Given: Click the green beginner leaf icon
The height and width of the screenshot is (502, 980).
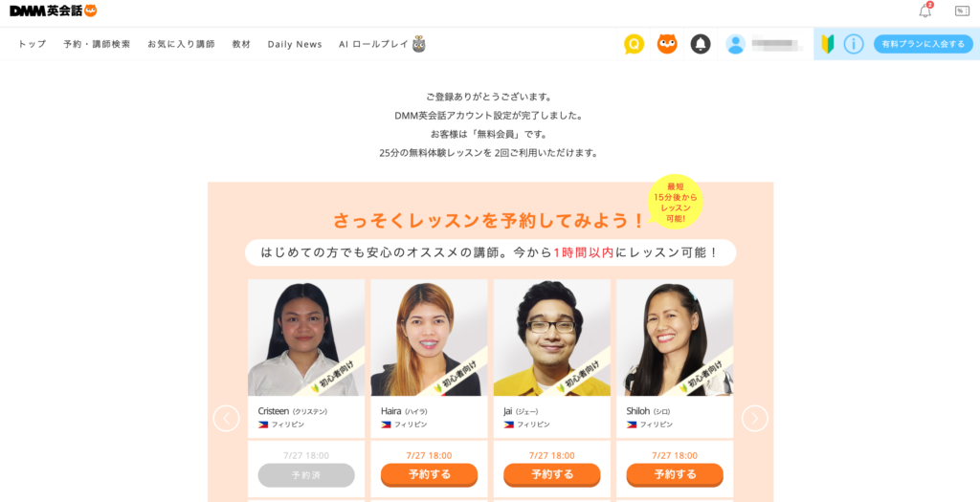Looking at the screenshot, I should [x=828, y=44].
